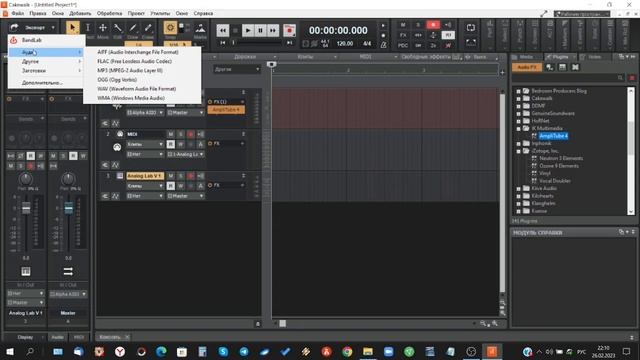Click the Rewind transport button

[222, 30]
